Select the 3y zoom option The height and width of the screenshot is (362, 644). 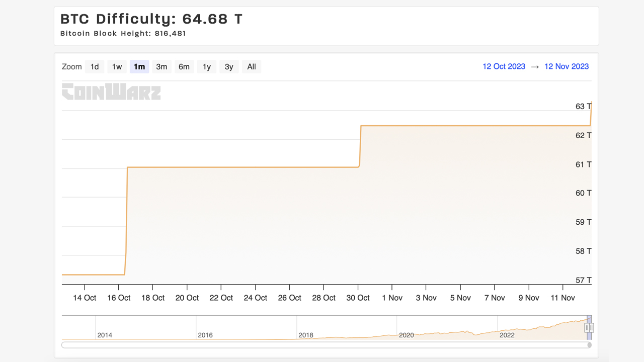pyautogui.click(x=229, y=67)
